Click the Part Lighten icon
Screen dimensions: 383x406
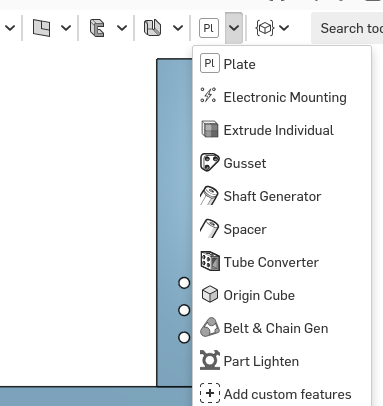point(210,360)
